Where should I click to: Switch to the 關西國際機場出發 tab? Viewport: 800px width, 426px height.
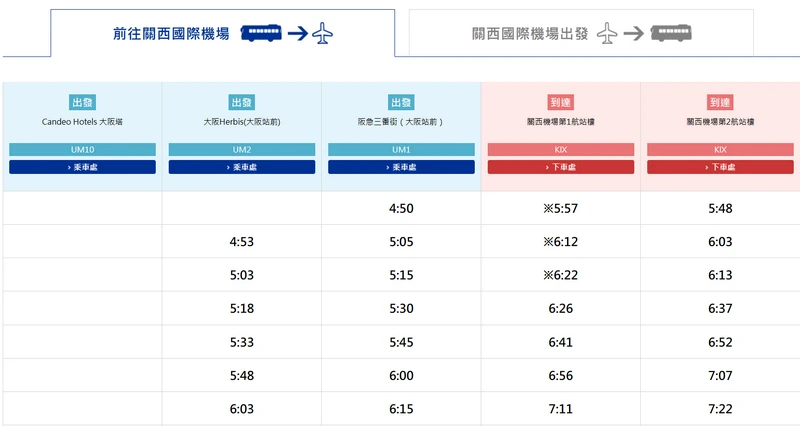[x=581, y=33]
